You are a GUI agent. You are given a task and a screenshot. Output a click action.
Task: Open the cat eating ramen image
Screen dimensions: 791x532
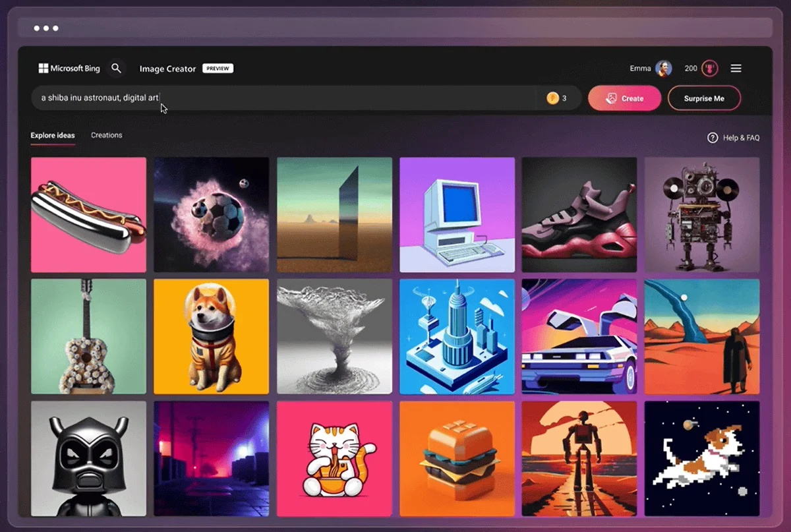point(334,459)
